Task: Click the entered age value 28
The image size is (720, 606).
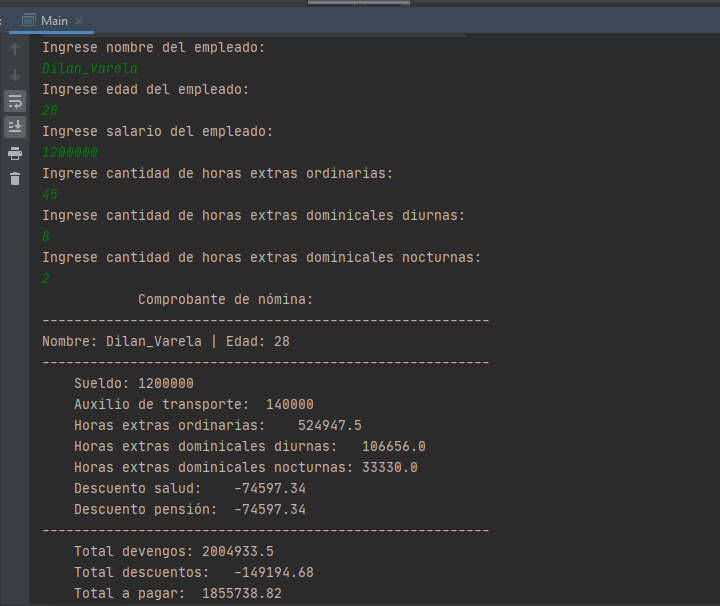Action: (50, 110)
